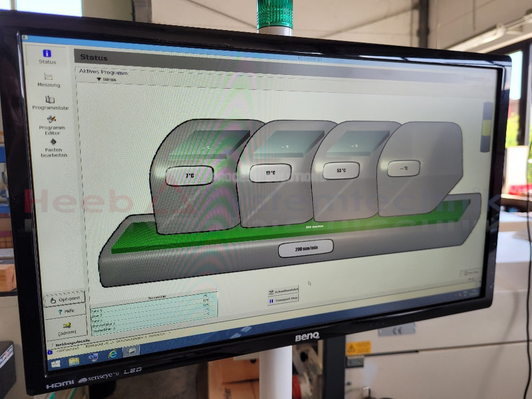The height and width of the screenshot is (399, 532).
Task: Open the Status view in the sidebar
Action: pos(47,56)
